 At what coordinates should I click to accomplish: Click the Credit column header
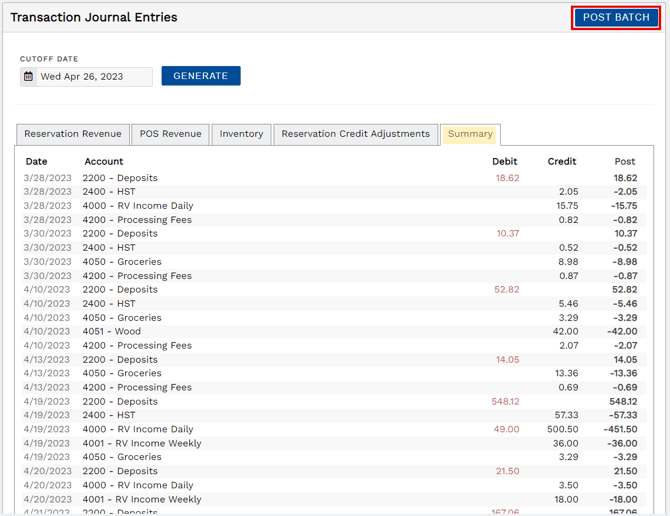point(562,161)
